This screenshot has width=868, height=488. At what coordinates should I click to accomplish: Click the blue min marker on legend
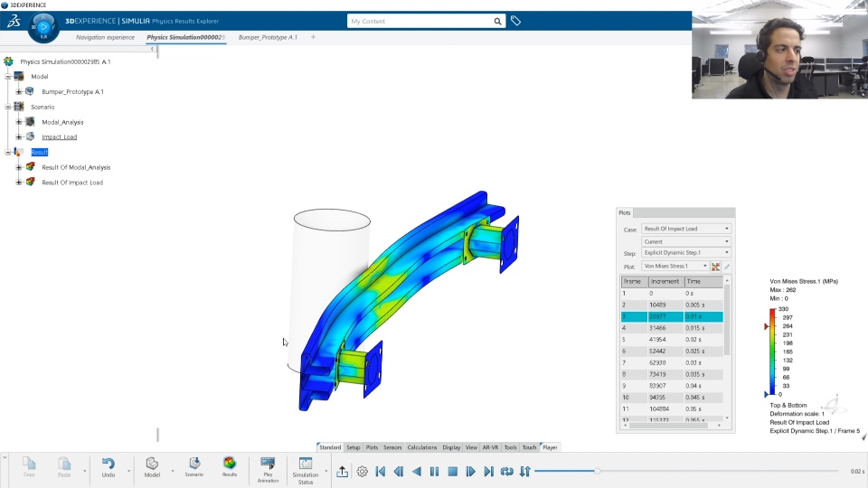point(767,394)
